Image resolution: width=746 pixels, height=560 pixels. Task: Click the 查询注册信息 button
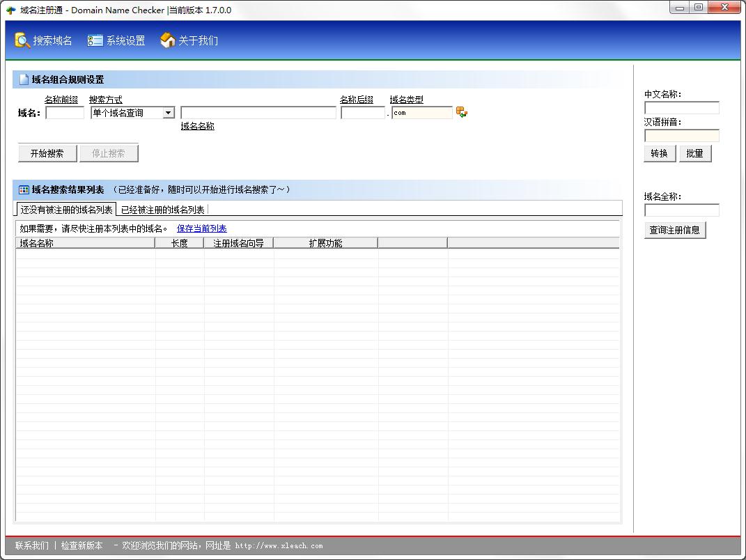(674, 230)
